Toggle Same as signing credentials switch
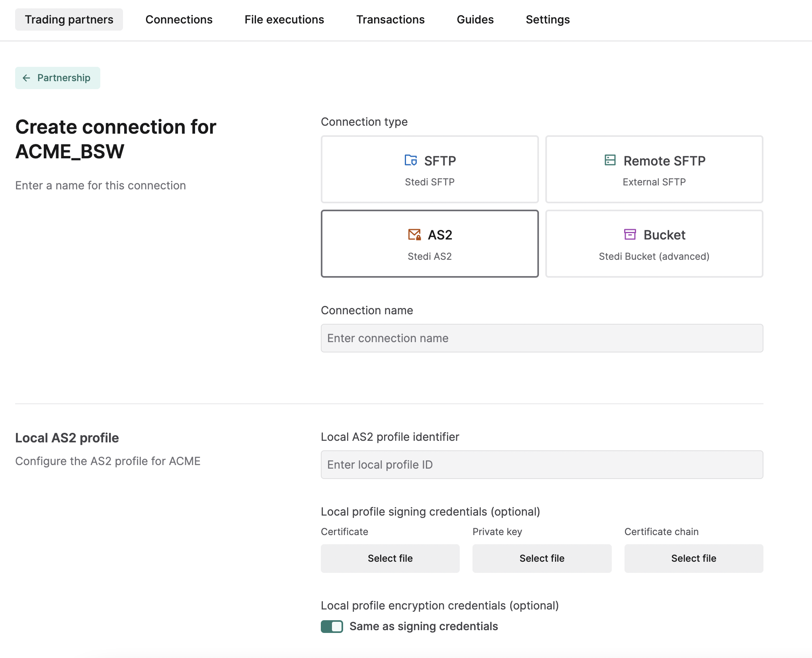The height and width of the screenshot is (658, 812). click(332, 627)
